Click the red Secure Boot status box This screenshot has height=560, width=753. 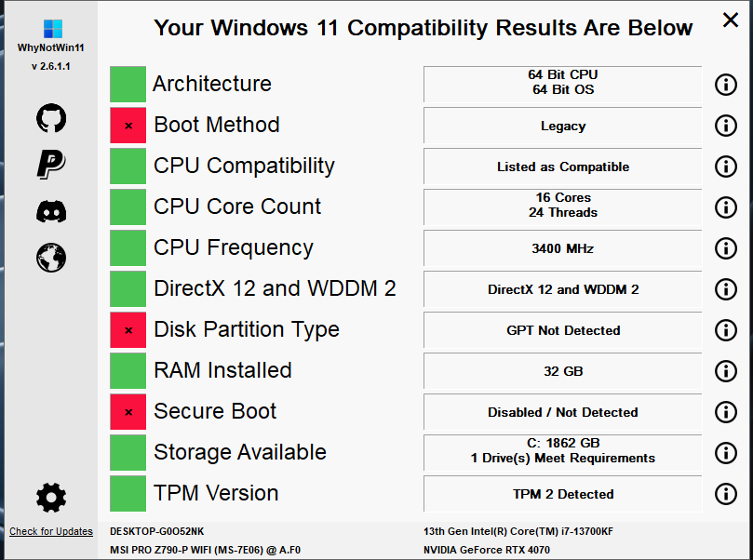[128, 412]
